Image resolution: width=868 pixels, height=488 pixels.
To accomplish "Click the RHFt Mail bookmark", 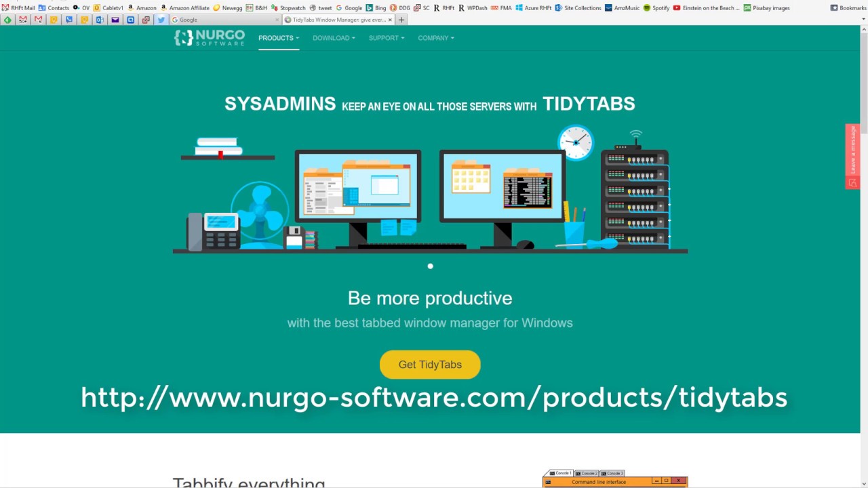I will (18, 7).
